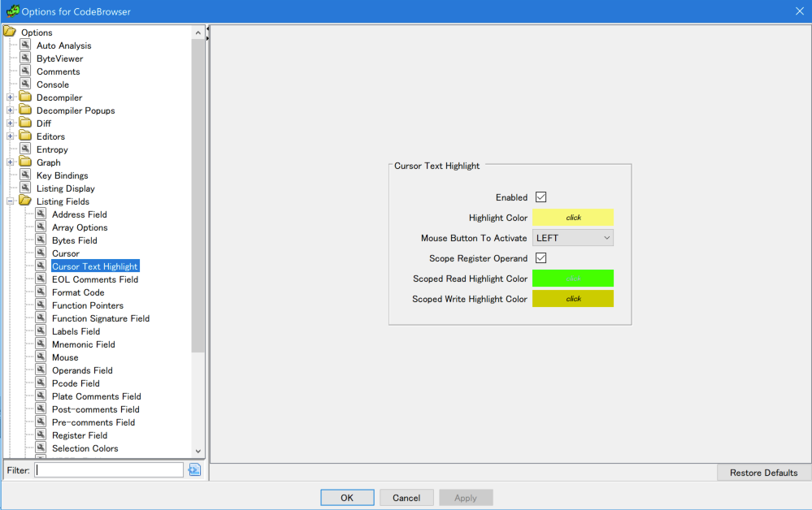The width and height of the screenshot is (812, 510).
Task: Click the Labels Field options icon
Action: click(41, 331)
